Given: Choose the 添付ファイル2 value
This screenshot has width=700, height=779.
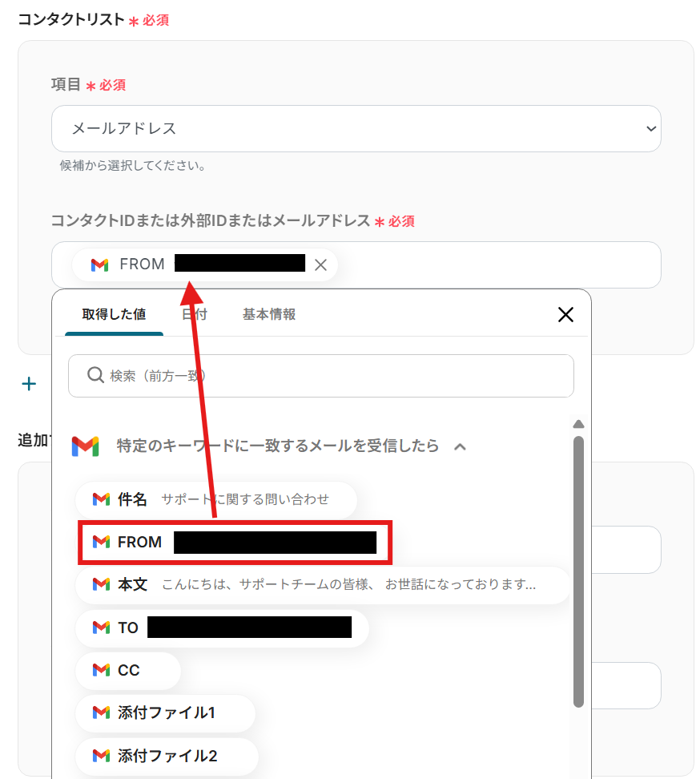Looking at the screenshot, I should 167,756.
